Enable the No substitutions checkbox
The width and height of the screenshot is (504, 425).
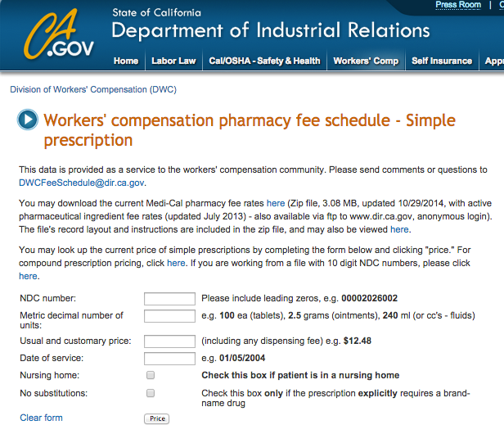151,393
